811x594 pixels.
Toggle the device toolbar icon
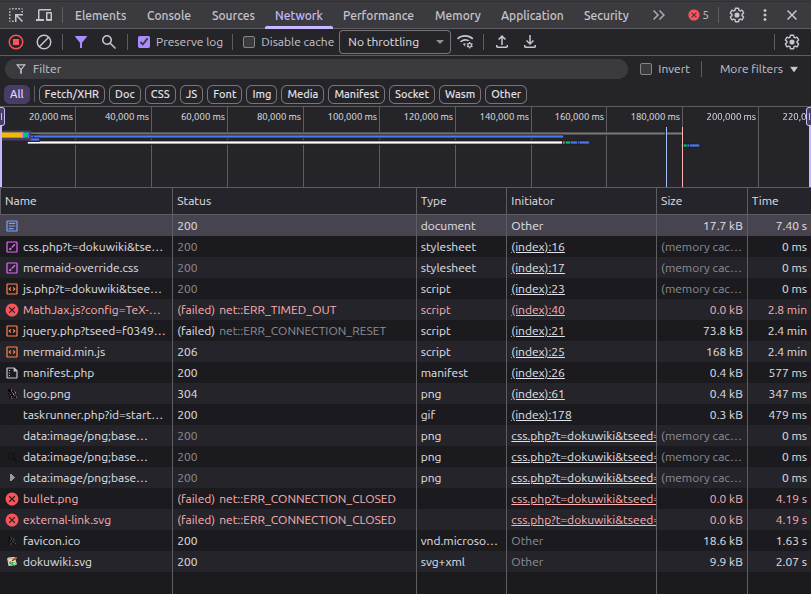point(45,15)
